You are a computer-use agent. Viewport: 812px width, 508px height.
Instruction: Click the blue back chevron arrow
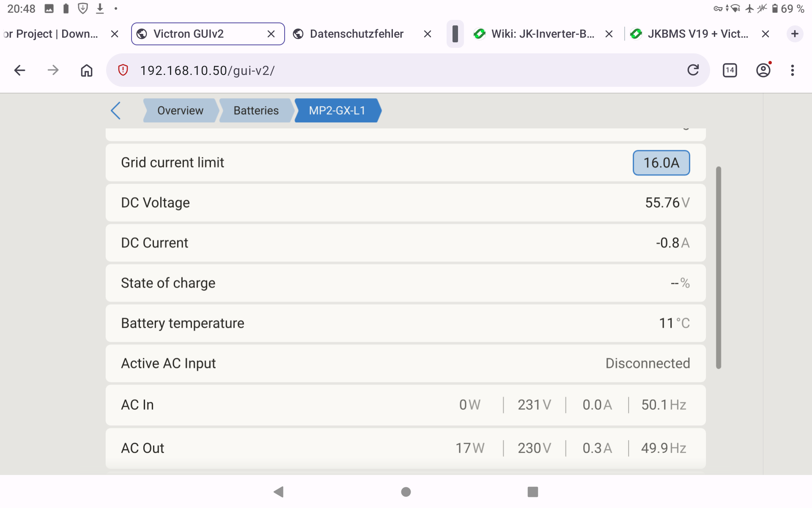click(x=115, y=110)
